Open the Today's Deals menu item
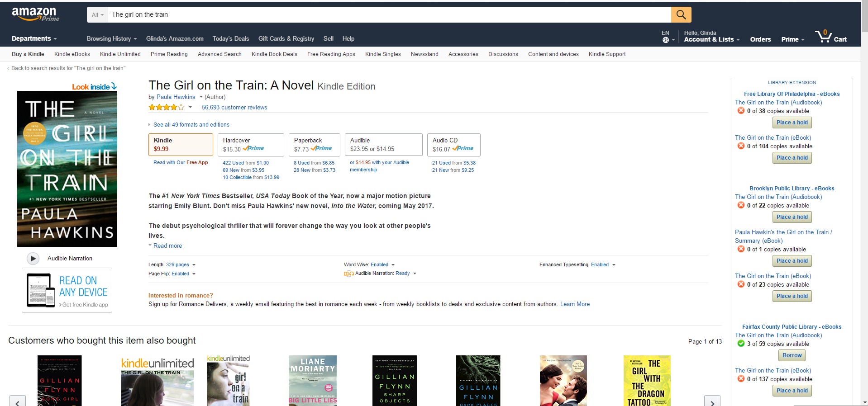 pyautogui.click(x=231, y=38)
